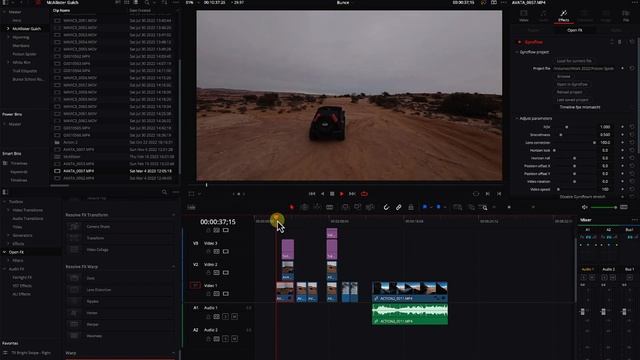This screenshot has width=640, height=360.
Task: Select the long ACTION2 video clip
Action: [410, 291]
